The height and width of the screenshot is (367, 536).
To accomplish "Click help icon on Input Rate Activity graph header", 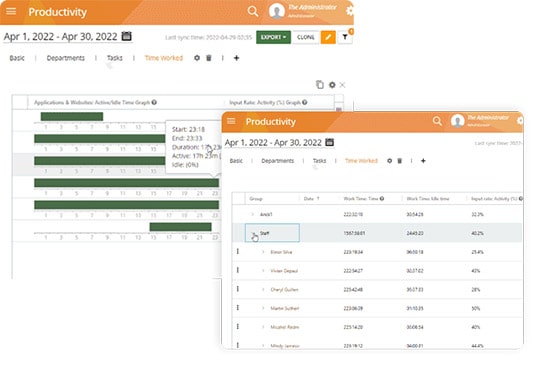I will click(305, 102).
